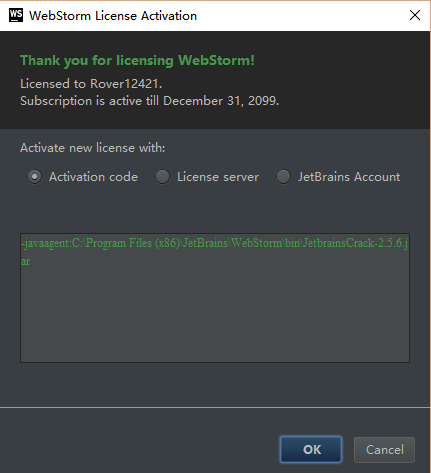The image size is (431, 473).
Task: Dismiss the dialog with Cancel
Action: [384, 450]
